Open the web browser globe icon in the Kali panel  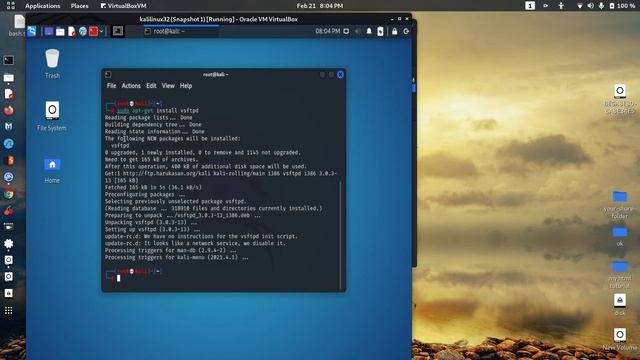tap(83, 31)
